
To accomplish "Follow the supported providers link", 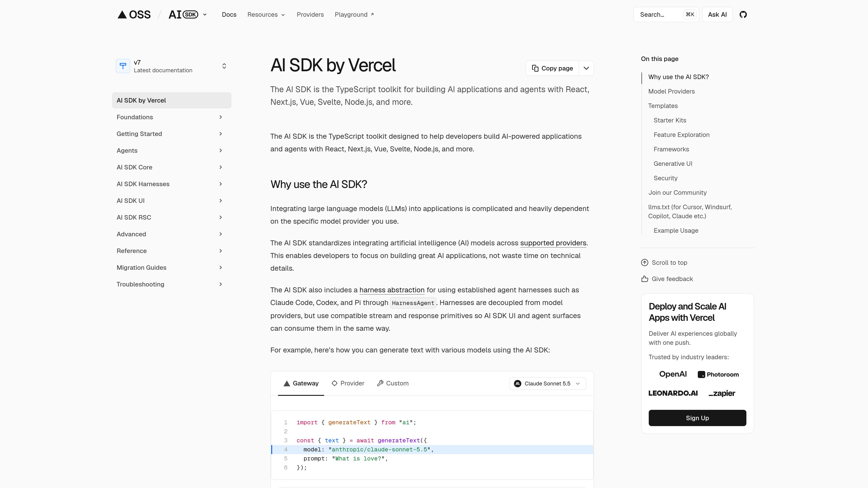I will 553,243.
